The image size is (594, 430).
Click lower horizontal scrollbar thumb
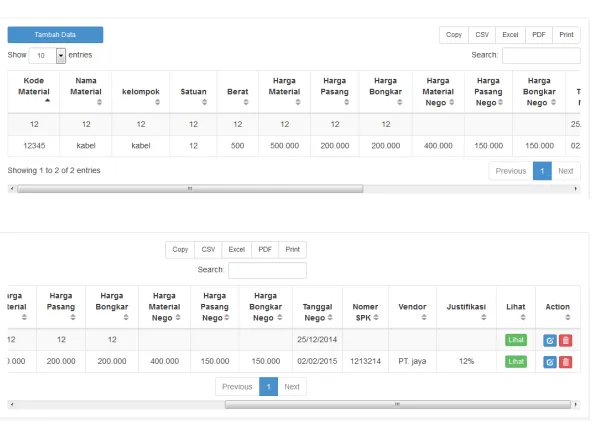pyautogui.click(x=397, y=405)
